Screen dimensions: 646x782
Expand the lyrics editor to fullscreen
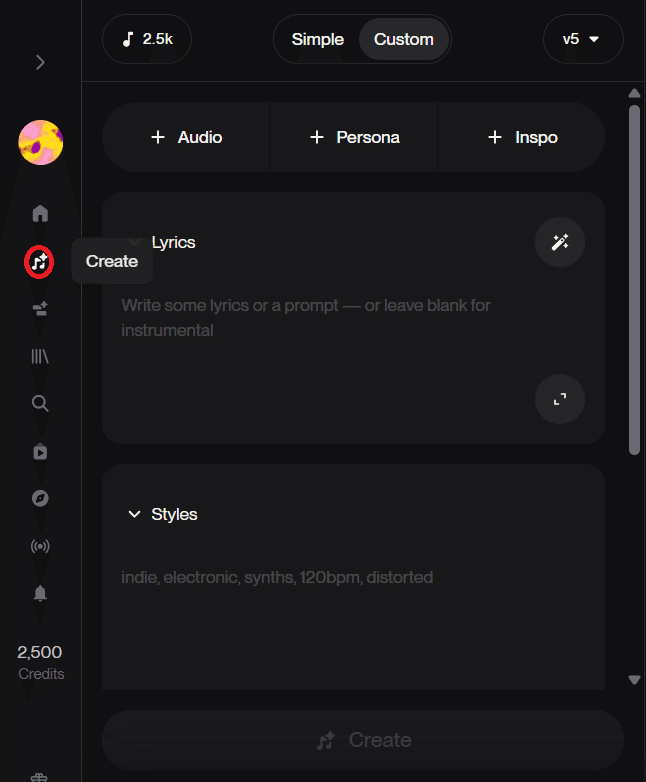click(x=560, y=399)
